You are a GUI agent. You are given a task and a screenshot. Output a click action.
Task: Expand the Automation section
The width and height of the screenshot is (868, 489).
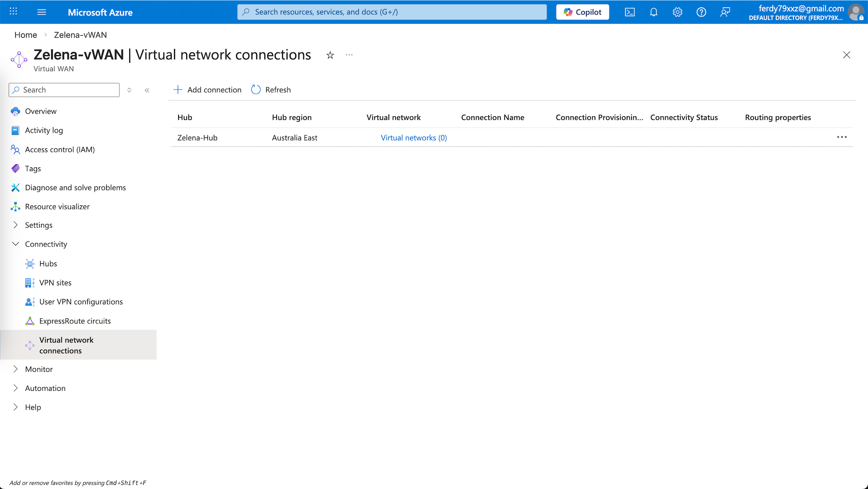click(45, 388)
